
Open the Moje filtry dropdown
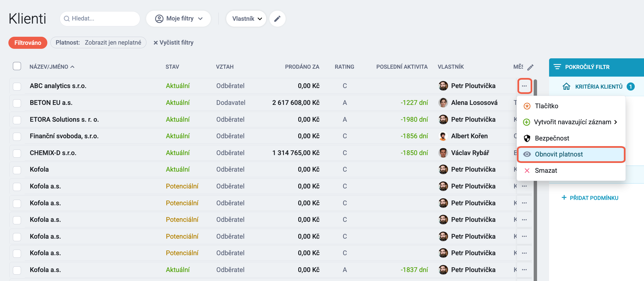178,19
